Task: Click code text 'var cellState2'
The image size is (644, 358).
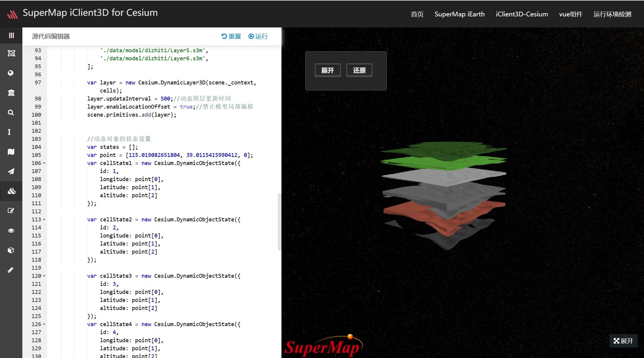Action: tap(109, 220)
